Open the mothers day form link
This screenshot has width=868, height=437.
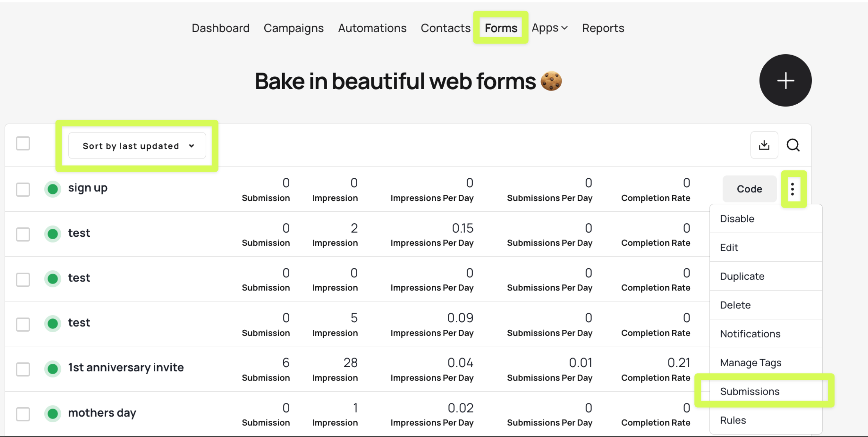tap(102, 413)
